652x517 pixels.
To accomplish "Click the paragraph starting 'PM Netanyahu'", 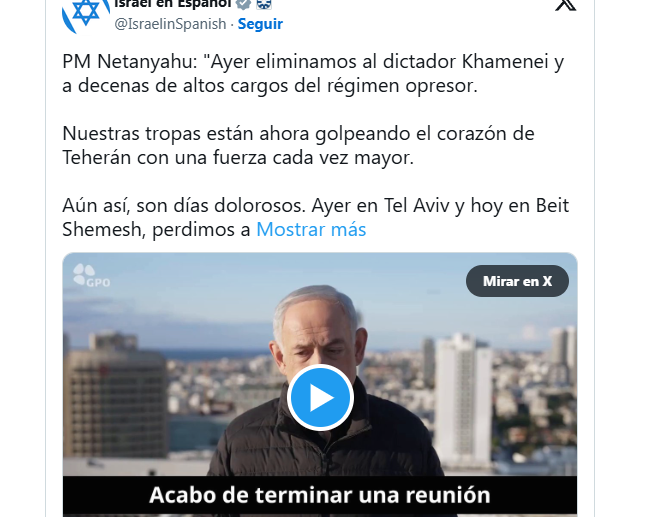I will point(313,74).
